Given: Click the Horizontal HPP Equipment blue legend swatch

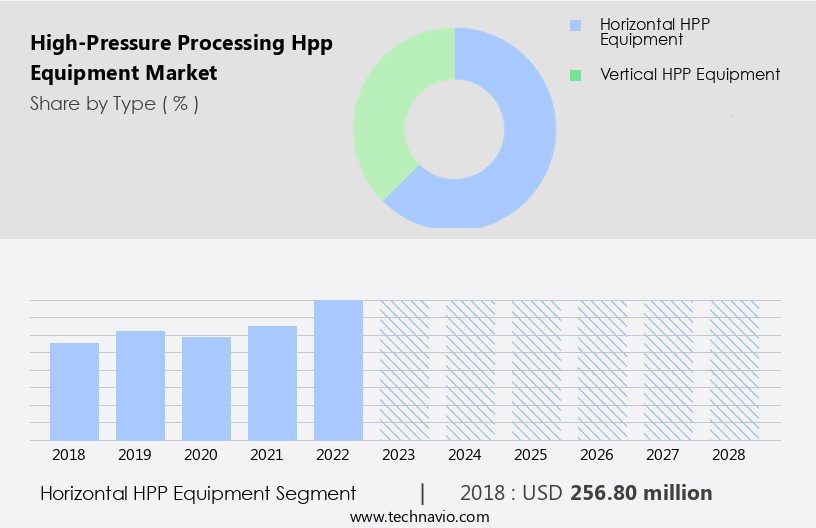Looking at the screenshot, I should [575, 25].
